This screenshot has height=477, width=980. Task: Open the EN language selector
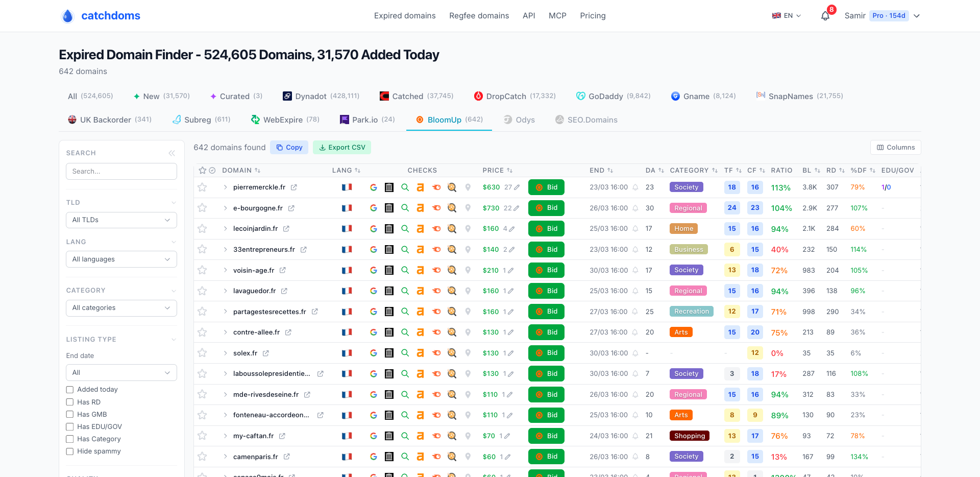pyautogui.click(x=787, y=16)
